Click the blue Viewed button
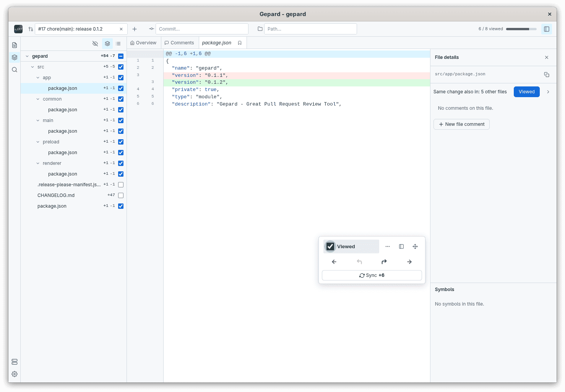 pyautogui.click(x=527, y=92)
